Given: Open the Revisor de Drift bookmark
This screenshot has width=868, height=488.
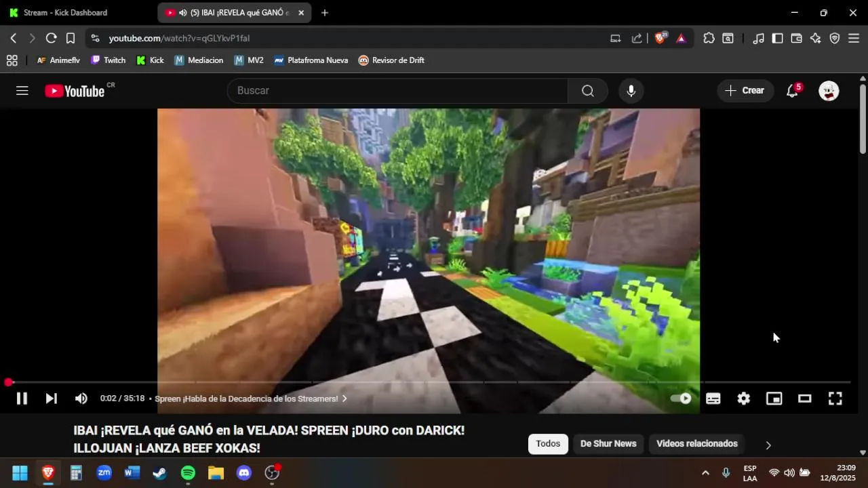Looking at the screenshot, I should [391, 60].
